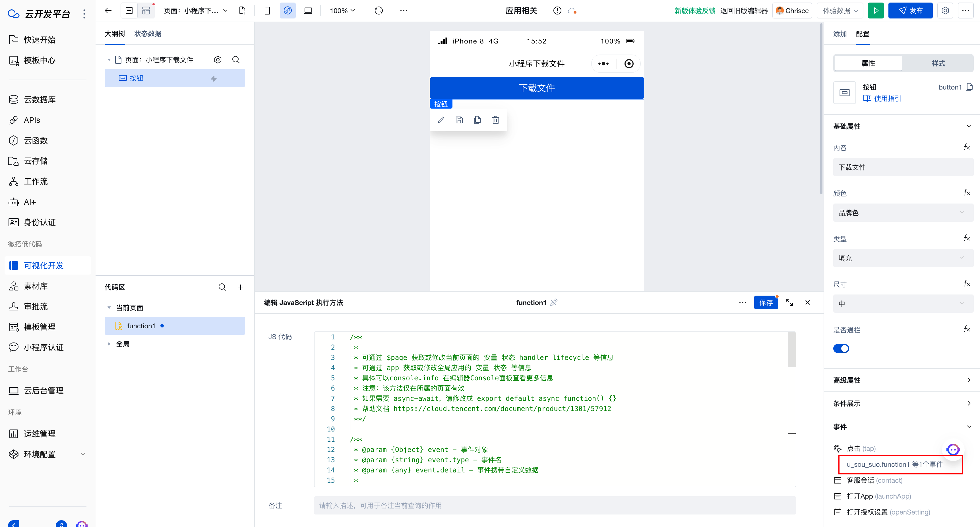Toggle the 内容 fx expression binding
The image size is (980, 527).
[967, 147]
